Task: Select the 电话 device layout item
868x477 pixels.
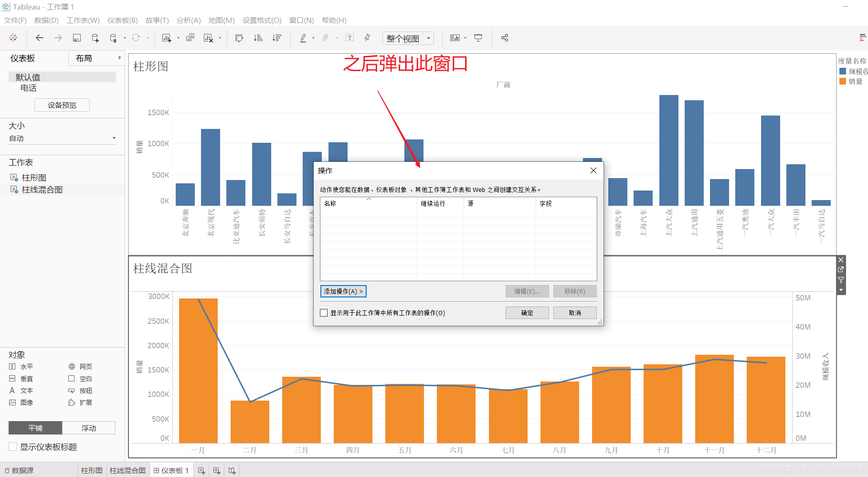Action: click(29, 88)
